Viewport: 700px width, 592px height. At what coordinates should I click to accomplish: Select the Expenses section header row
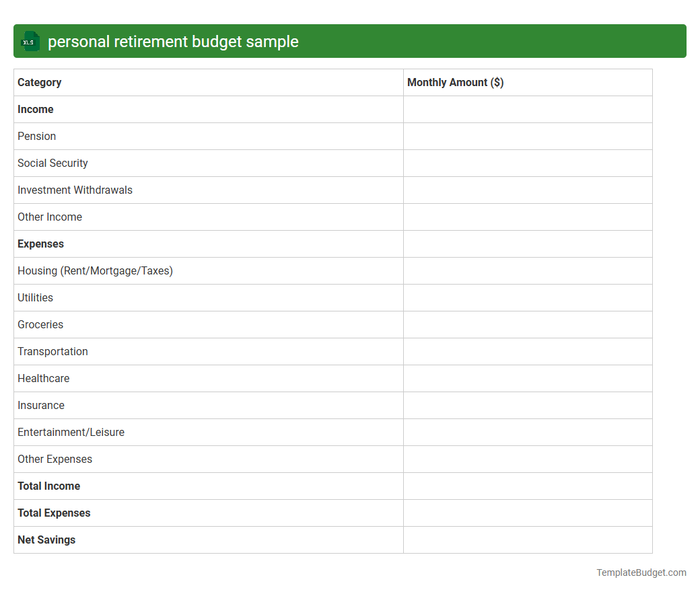(40, 244)
